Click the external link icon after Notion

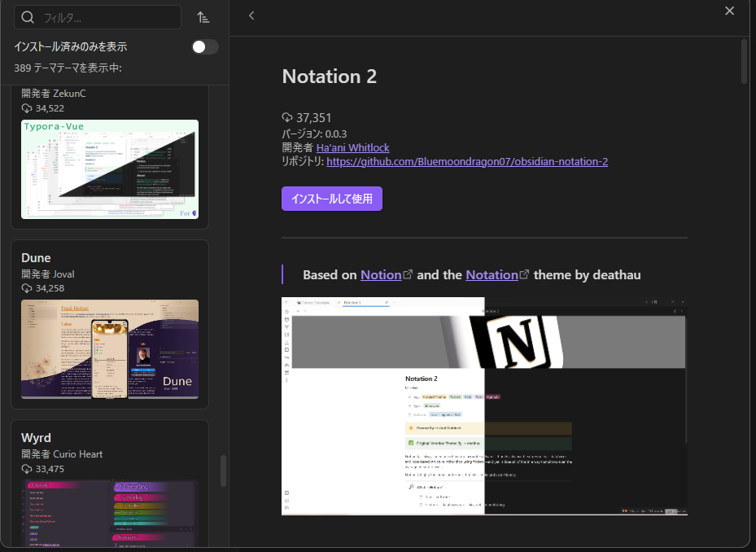(408, 275)
